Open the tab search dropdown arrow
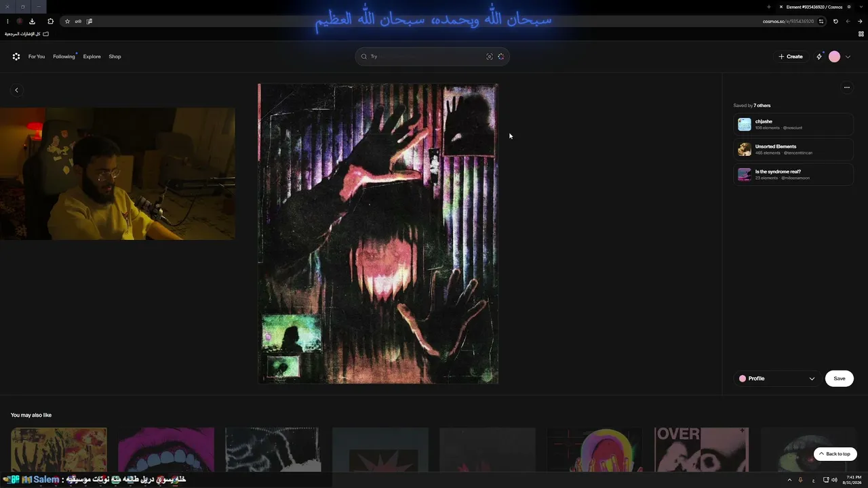Image resolution: width=868 pixels, height=488 pixels. [x=861, y=7]
